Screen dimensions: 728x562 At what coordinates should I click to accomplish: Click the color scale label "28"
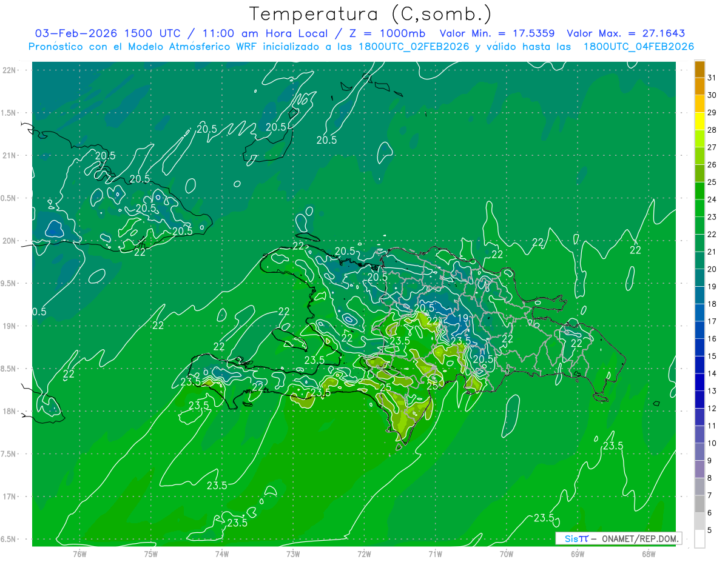point(712,130)
